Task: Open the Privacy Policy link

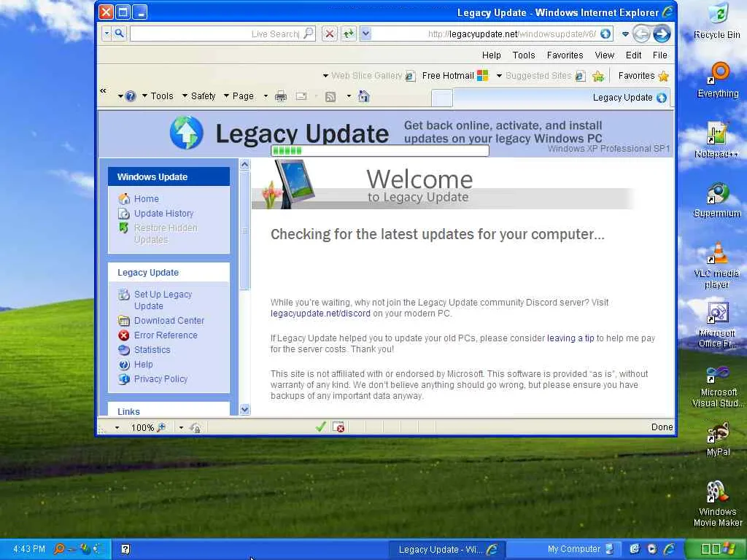Action: click(160, 379)
